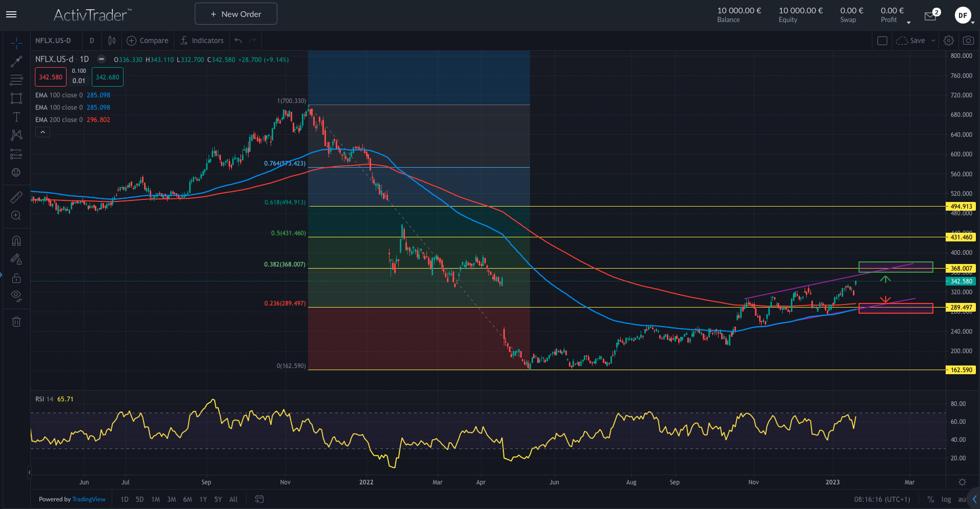Screen dimensions: 980x509
Task: Toggle logarithmic scale with log button
Action: pyautogui.click(x=946, y=499)
